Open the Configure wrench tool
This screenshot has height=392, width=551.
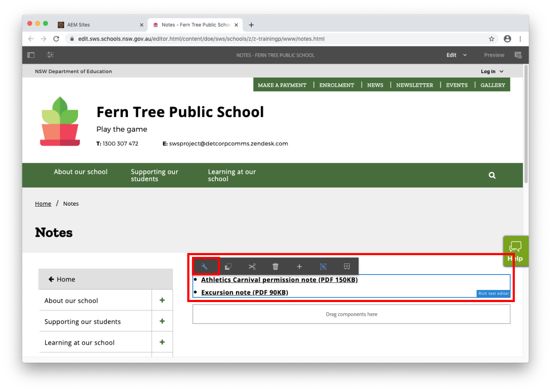click(x=204, y=266)
